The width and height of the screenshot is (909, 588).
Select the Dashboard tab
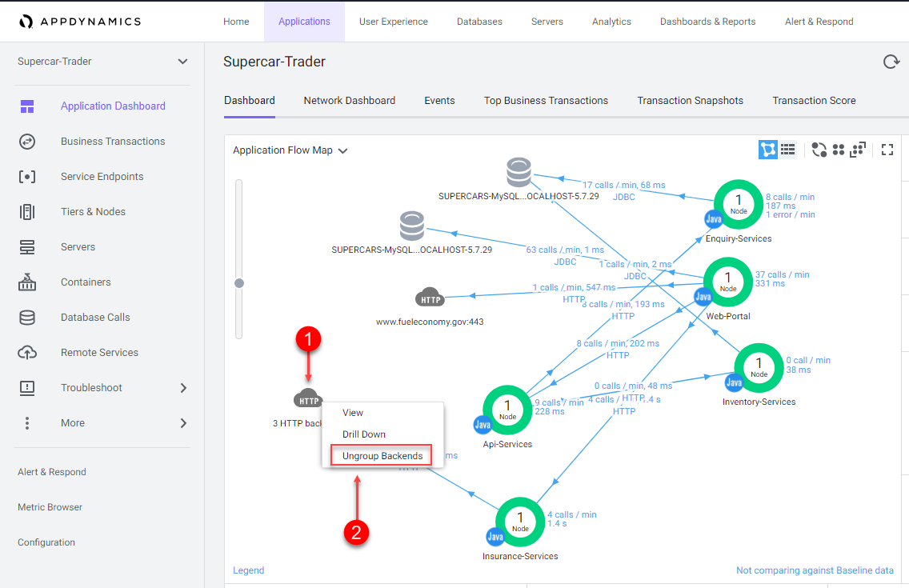[x=250, y=100]
